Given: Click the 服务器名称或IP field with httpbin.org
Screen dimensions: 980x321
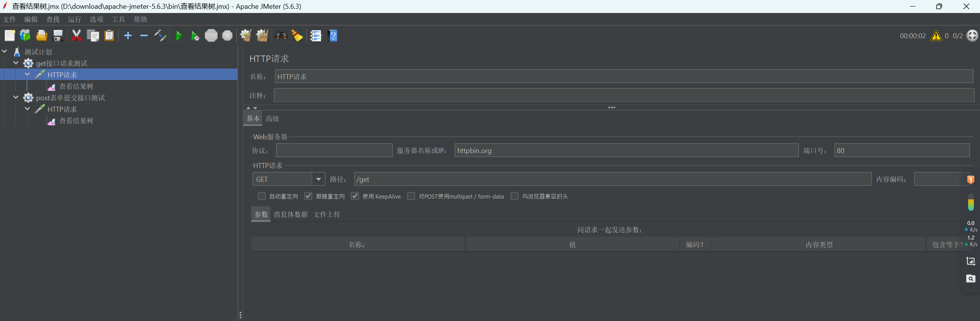Looking at the screenshot, I should coord(627,150).
